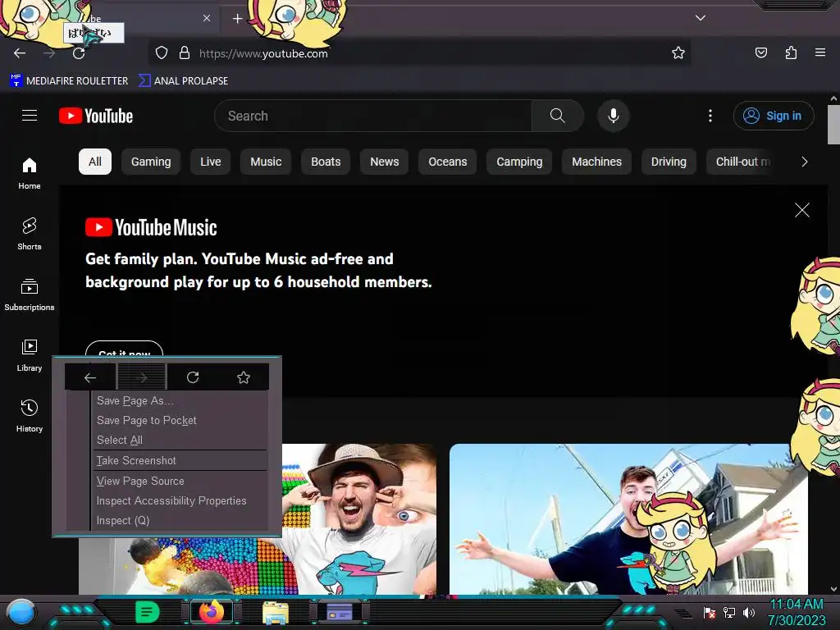The width and height of the screenshot is (840, 630).
Task: Open Subscriptions in YouTube sidebar
Action: pos(30,294)
